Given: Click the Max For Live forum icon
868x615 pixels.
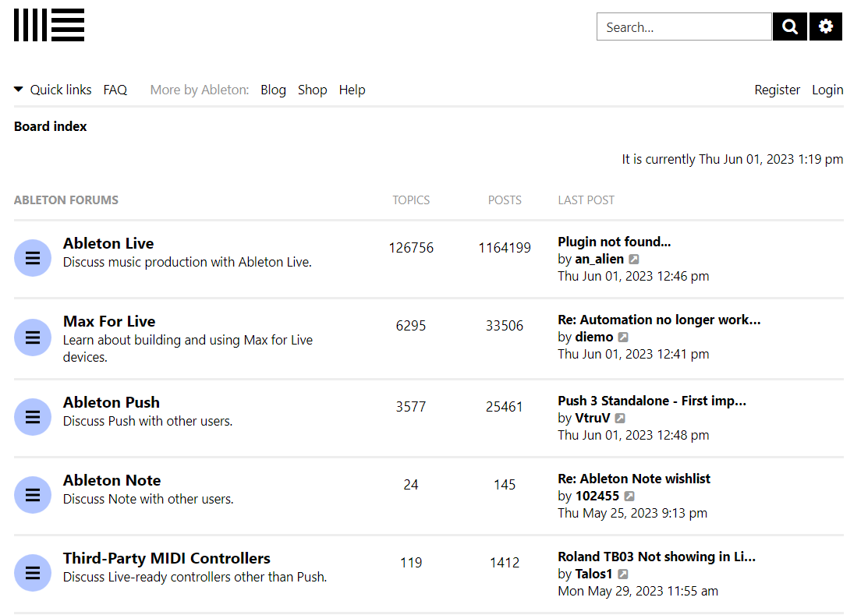Looking at the screenshot, I should 33,338.
